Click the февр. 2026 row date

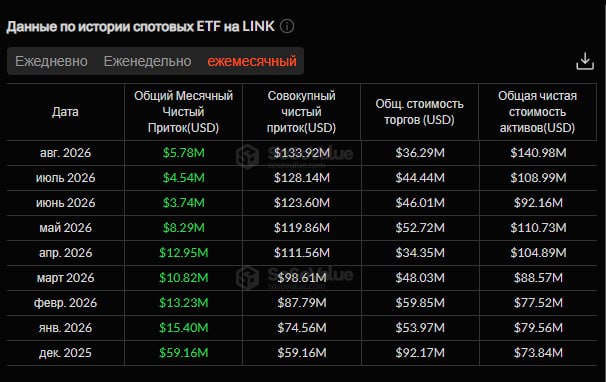(65, 303)
